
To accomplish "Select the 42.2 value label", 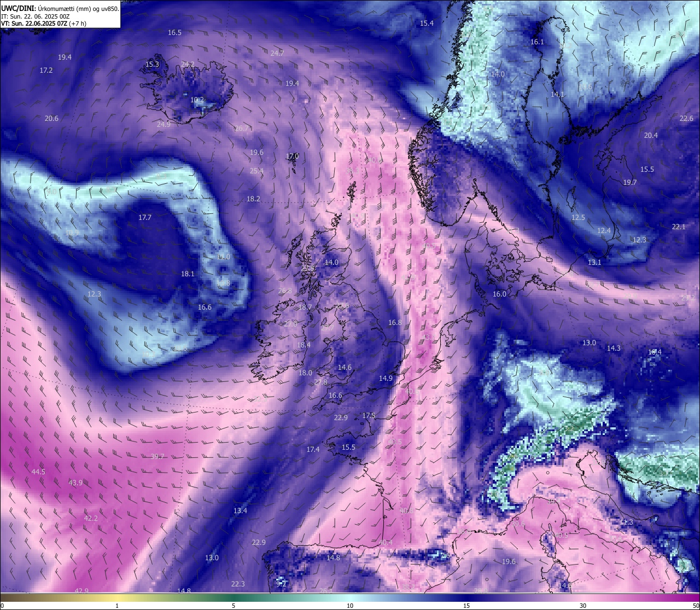I will click(91, 519).
